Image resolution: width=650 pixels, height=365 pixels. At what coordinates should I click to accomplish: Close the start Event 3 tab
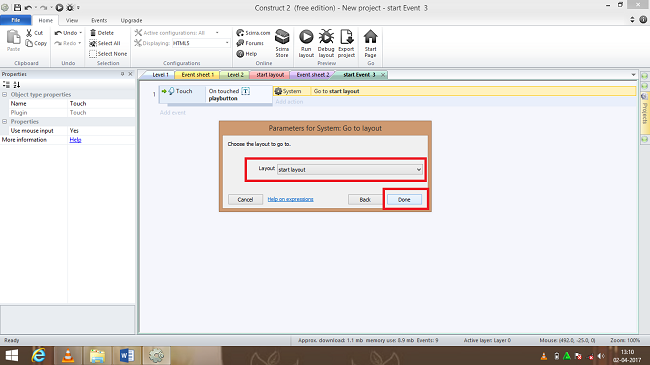click(383, 75)
